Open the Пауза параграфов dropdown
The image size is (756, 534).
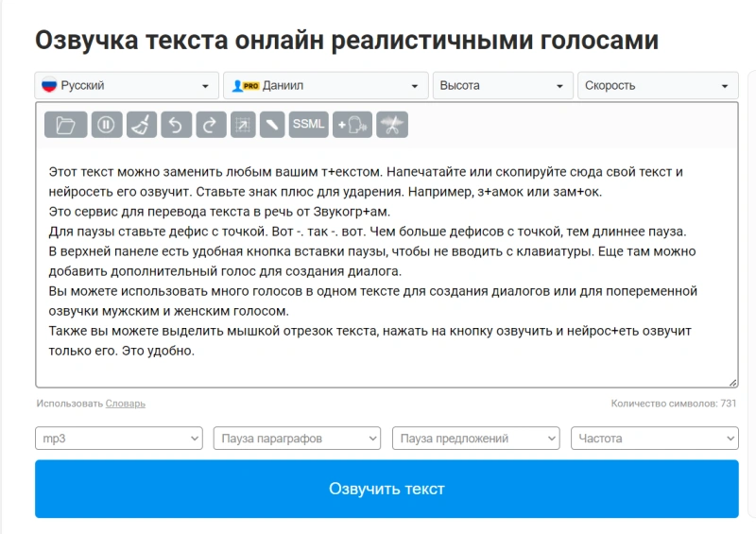coord(297,438)
